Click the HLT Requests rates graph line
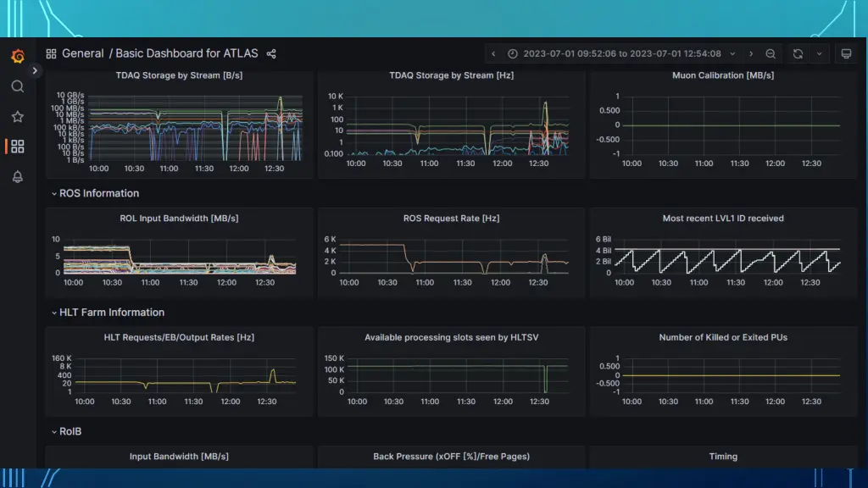The width and height of the screenshot is (868, 488). point(186,382)
